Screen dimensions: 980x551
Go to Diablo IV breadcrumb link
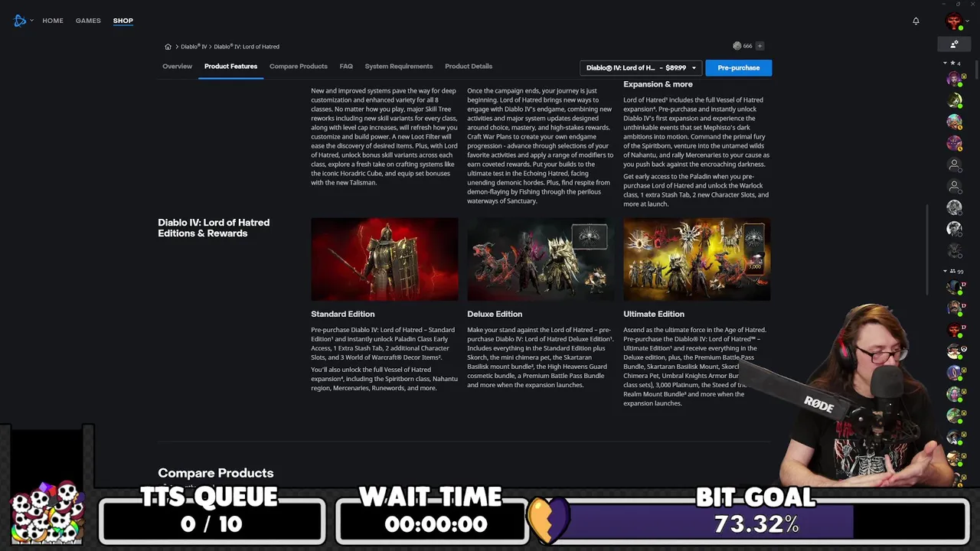pos(194,47)
